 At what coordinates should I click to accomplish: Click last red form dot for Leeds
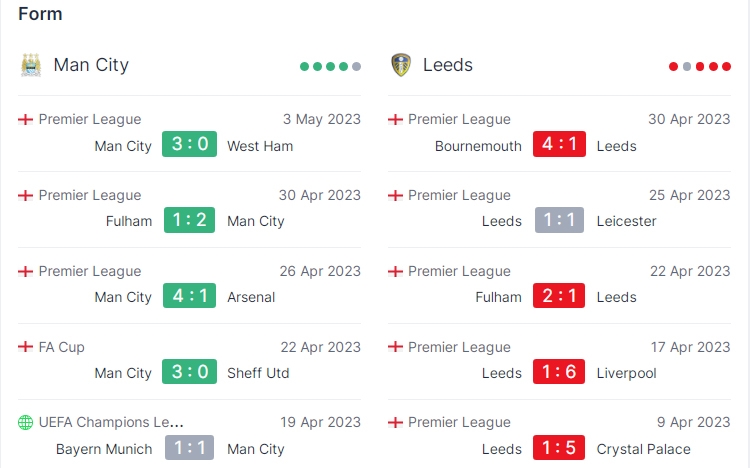tap(726, 67)
